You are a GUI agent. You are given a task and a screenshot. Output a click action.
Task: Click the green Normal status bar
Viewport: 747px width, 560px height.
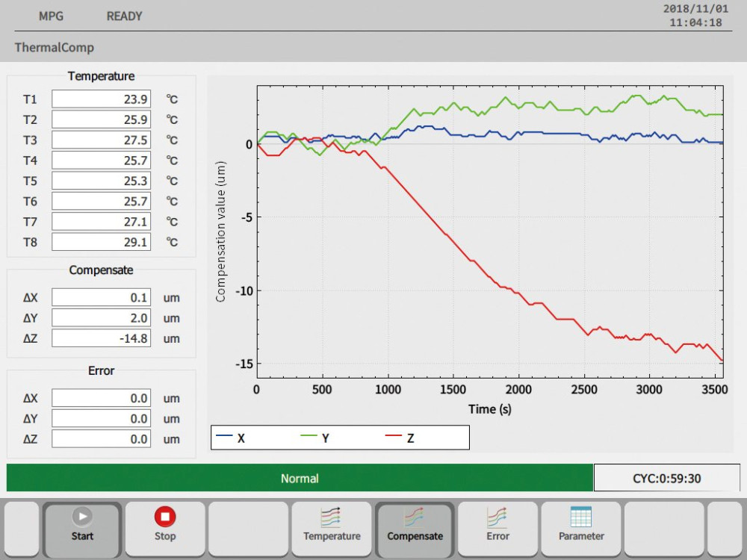[x=300, y=478]
